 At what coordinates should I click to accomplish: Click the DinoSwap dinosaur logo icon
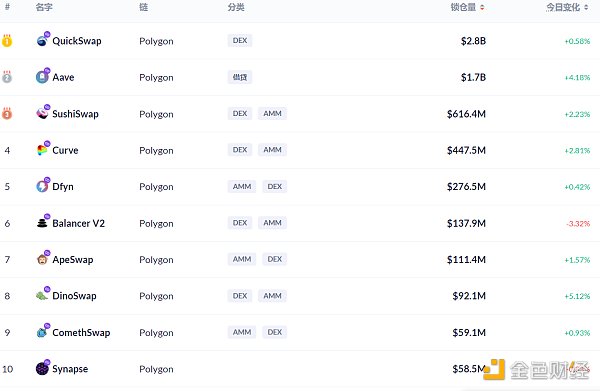click(42, 296)
